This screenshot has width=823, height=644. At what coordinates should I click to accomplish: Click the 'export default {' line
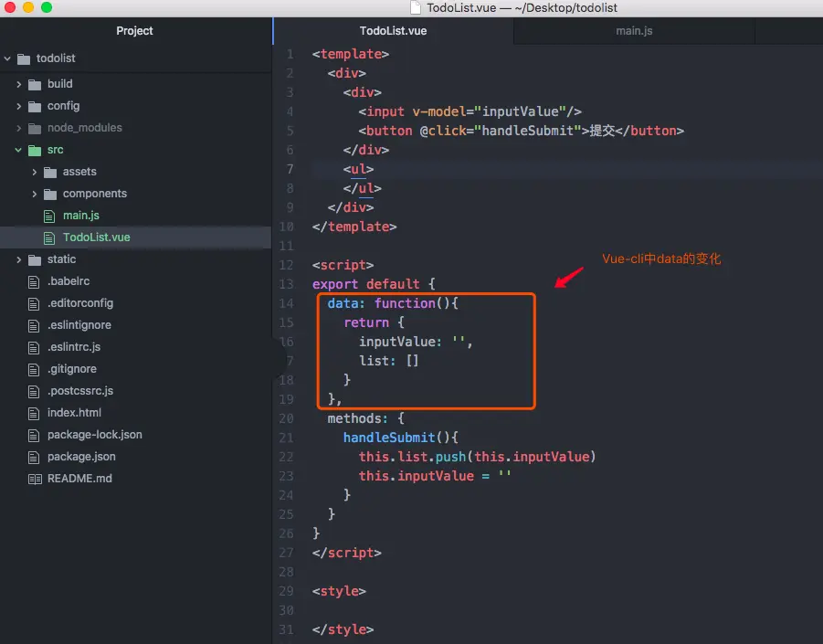coord(374,284)
